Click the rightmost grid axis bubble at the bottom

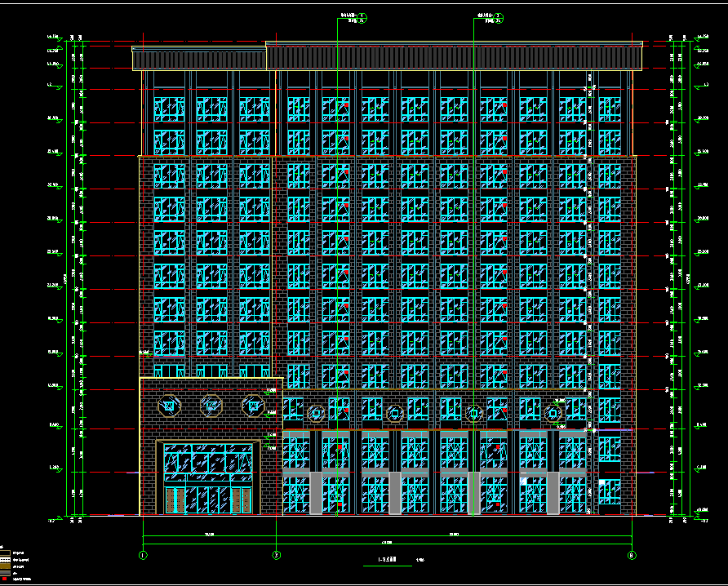pos(632,556)
